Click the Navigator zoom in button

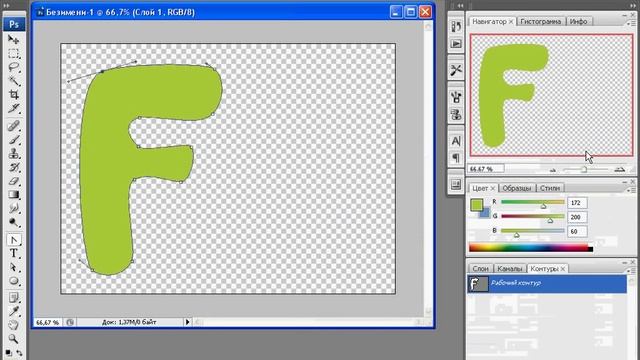tap(620, 169)
